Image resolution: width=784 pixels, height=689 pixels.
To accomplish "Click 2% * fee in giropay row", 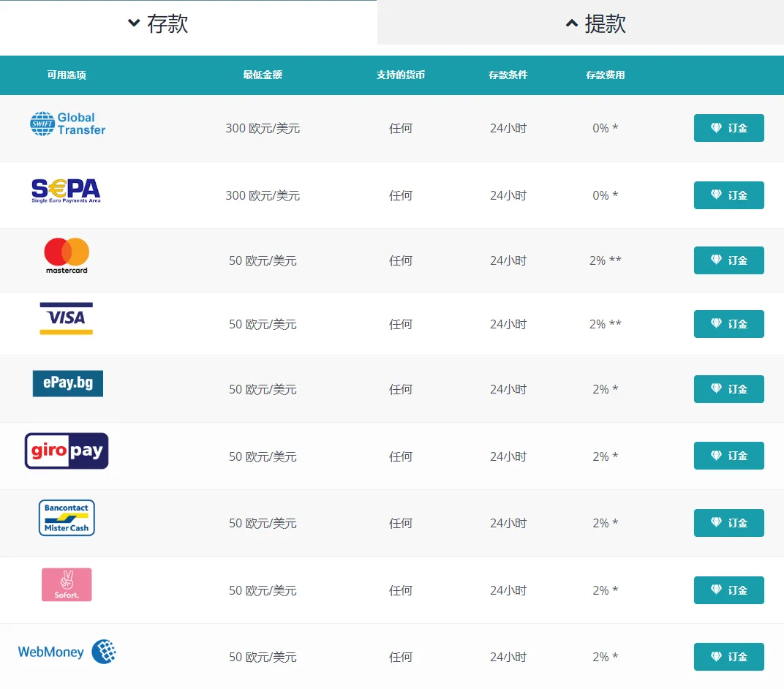I will click(606, 456).
